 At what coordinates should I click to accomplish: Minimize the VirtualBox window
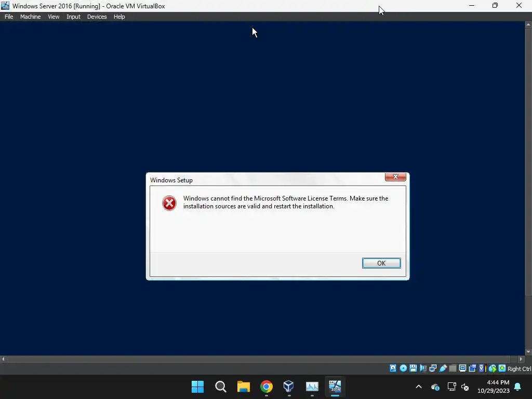pyautogui.click(x=472, y=5)
